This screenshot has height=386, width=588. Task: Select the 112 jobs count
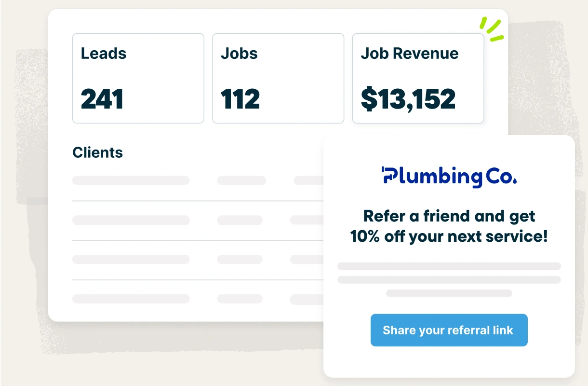click(240, 99)
